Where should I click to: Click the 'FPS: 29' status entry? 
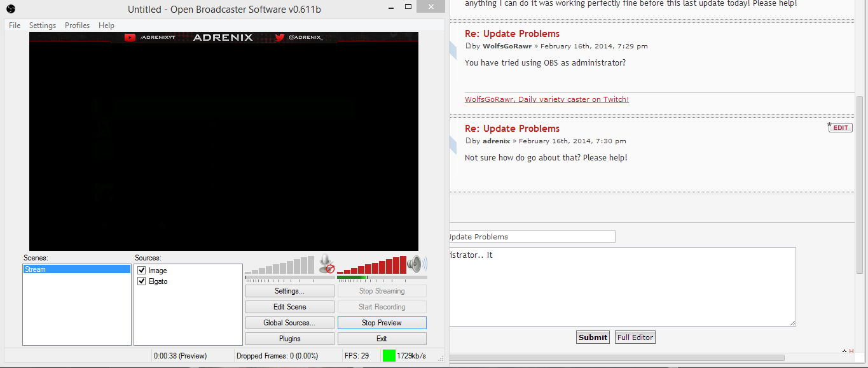pyautogui.click(x=357, y=356)
